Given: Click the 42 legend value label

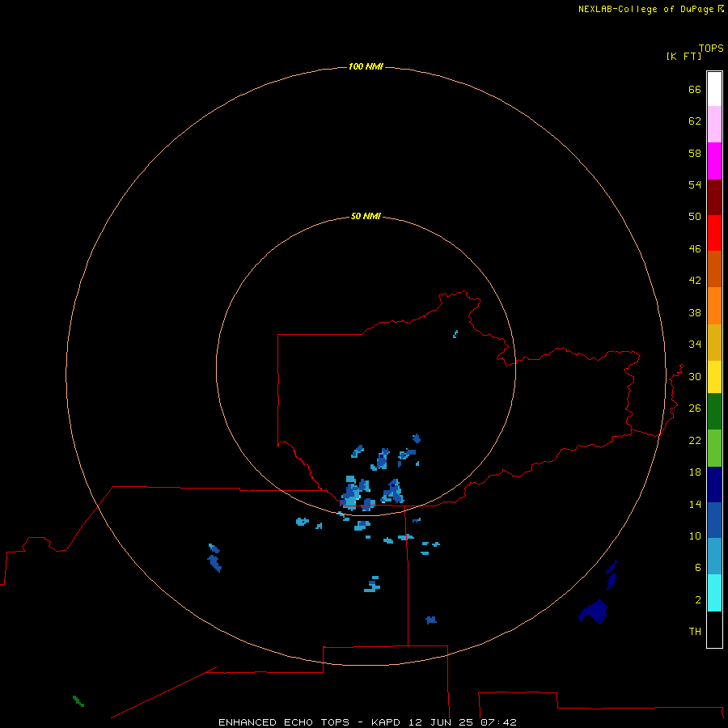Looking at the screenshot, I should [695, 280].
